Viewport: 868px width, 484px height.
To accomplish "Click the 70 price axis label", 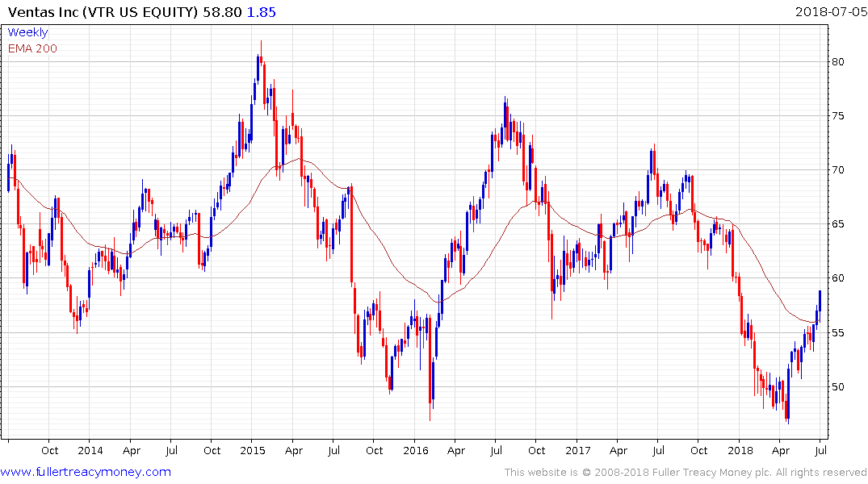I will 837,170.
